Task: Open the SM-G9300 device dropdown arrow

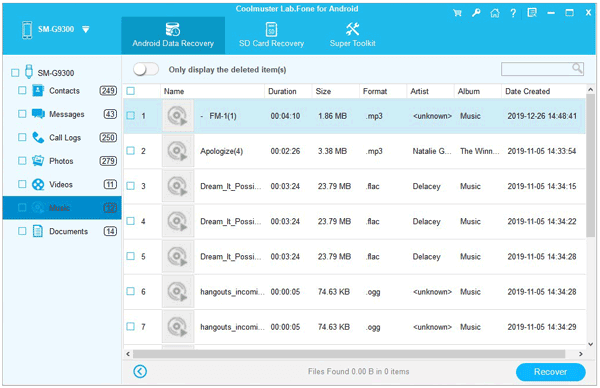Action: [86, 29]
